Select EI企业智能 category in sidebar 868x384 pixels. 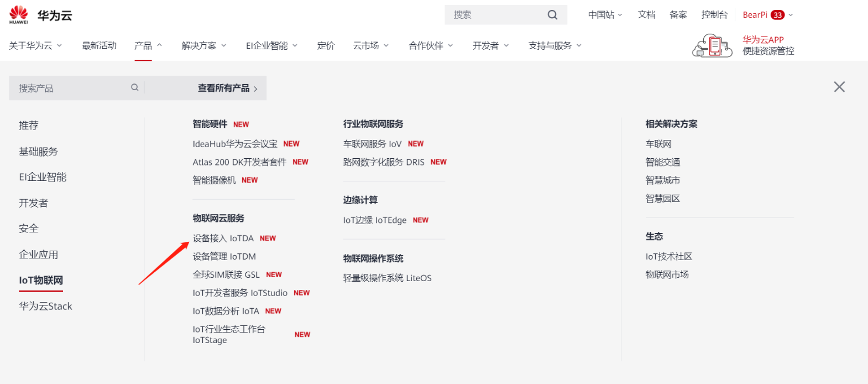pyautogui.click(x=43, y=177)
